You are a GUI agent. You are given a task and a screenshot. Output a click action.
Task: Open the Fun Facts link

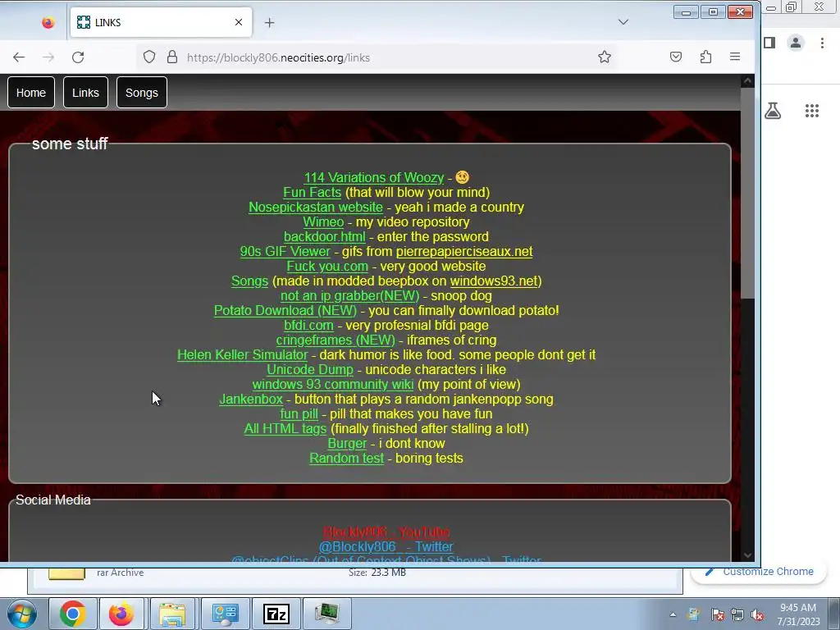coord(313,192)
